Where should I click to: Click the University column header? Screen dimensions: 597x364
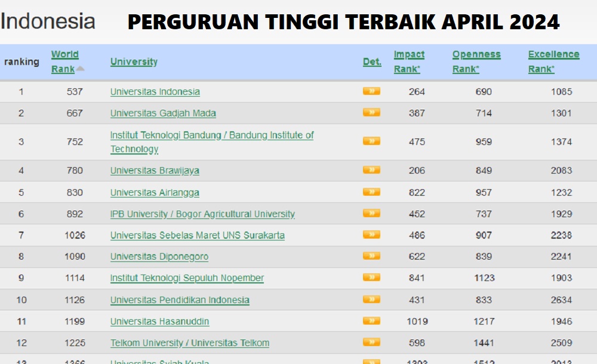coord(134,61)
